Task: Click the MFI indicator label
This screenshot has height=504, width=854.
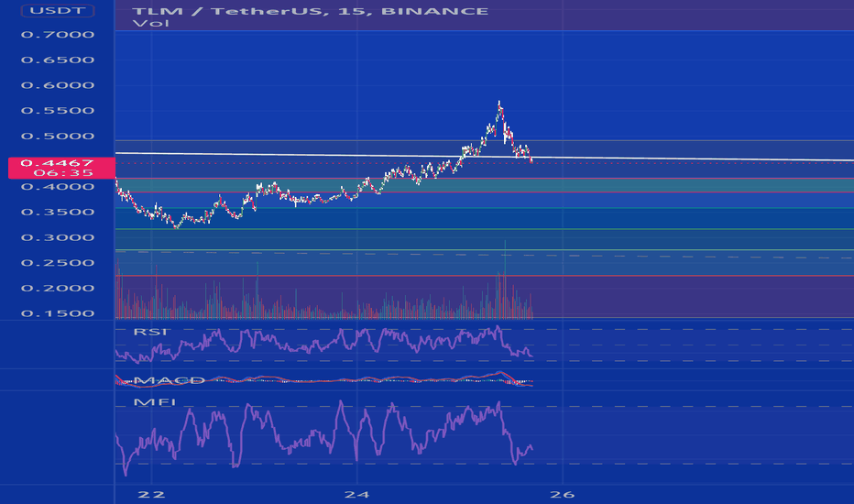Action: pyautogui.click(x=155, y=402)
